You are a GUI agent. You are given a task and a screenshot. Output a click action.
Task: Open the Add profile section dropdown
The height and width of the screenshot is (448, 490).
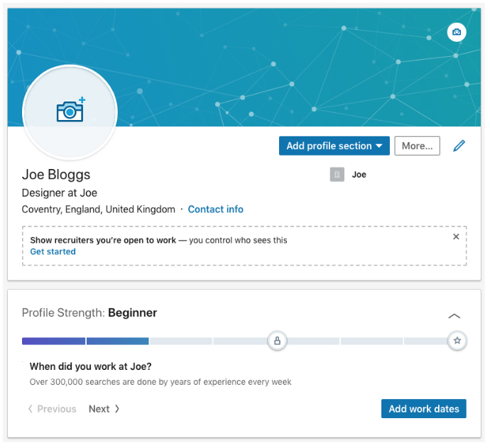(334, 146)
